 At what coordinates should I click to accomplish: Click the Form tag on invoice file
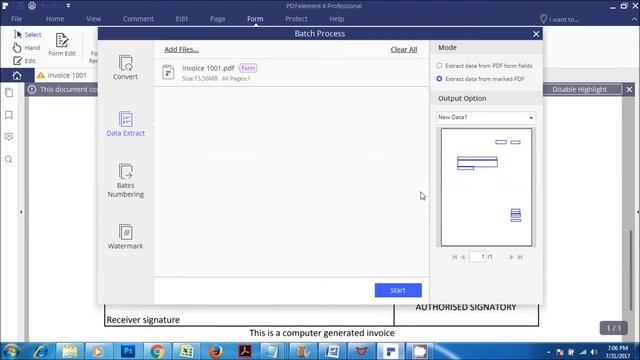click(248, 68)
